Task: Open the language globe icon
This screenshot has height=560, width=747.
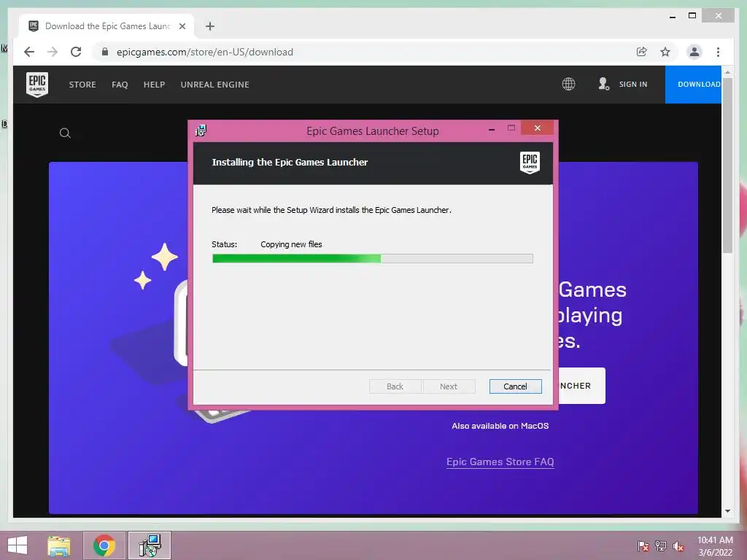Action: click(x=568, y=85)
